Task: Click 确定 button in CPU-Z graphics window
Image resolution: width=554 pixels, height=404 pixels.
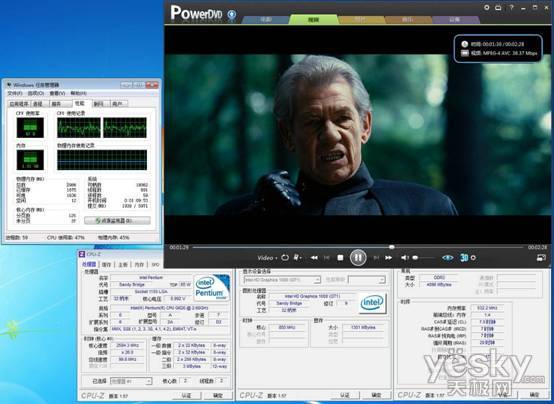Action: tap(377, 395)
